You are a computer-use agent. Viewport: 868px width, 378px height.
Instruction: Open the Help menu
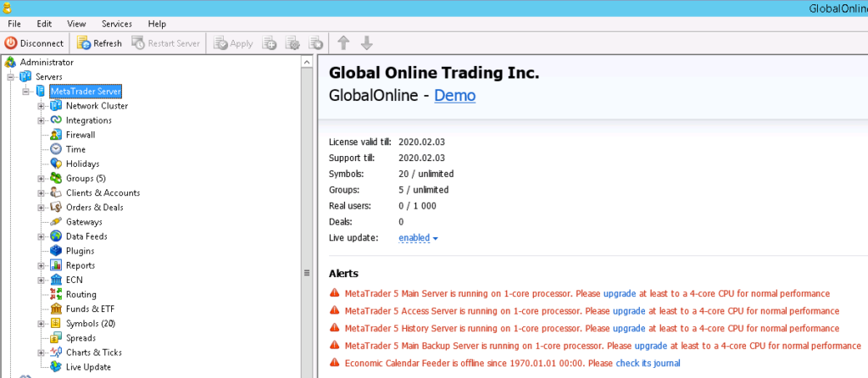tap(157, 24)
